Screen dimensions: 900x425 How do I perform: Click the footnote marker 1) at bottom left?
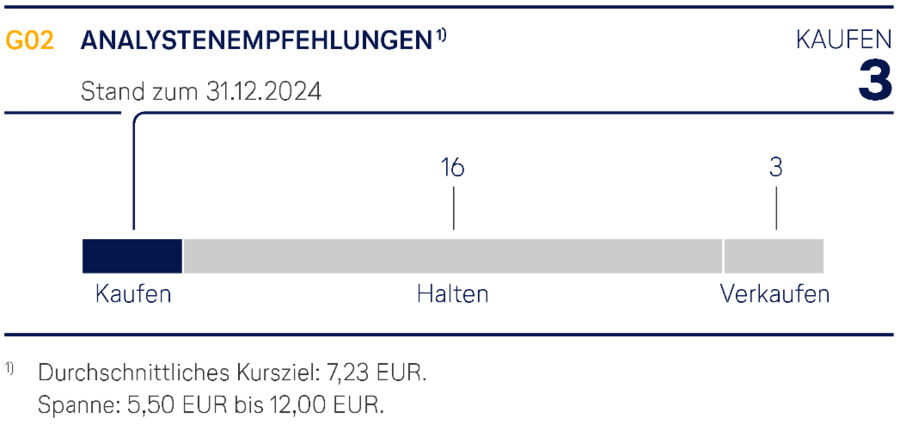pyautogui.click(x=10, y=368)
